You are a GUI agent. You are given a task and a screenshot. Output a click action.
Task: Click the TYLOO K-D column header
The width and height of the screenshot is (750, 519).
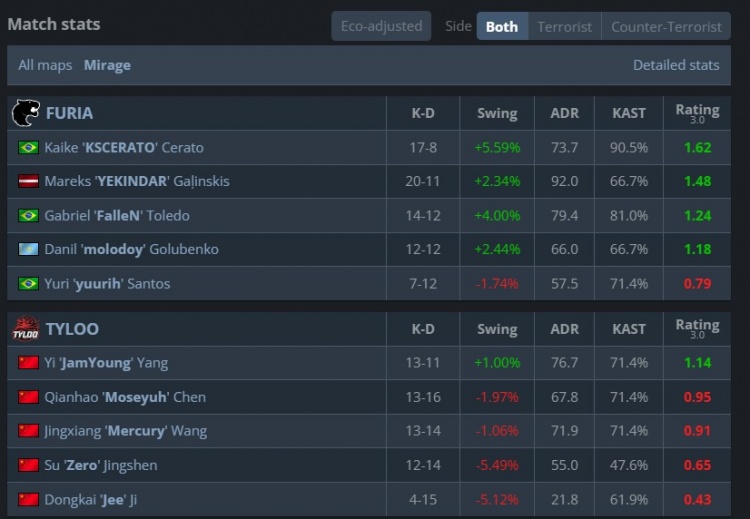tap(423, 329)
